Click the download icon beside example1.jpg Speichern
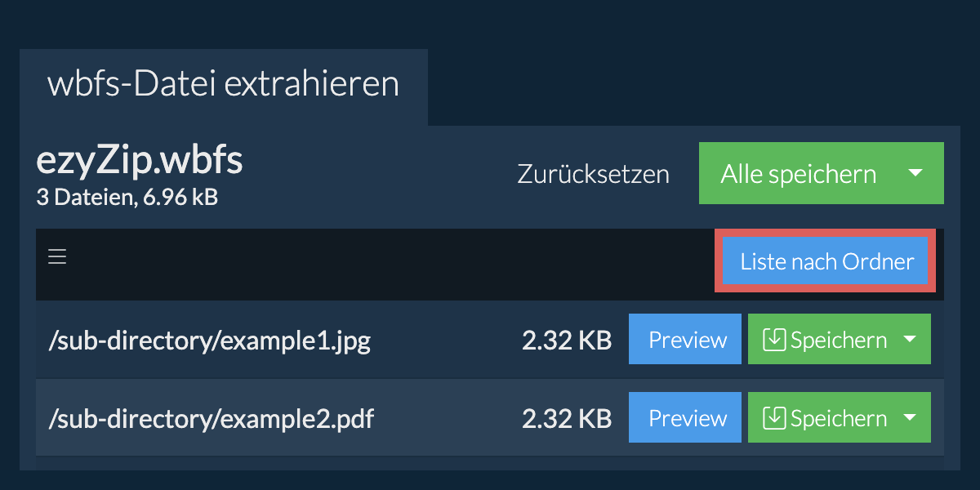980x490 pixels. [774, 340]
